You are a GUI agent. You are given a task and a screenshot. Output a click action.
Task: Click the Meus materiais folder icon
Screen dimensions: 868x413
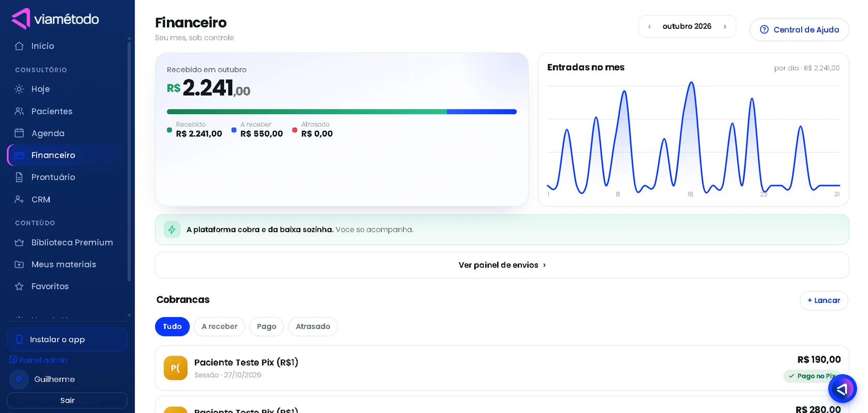pyautogui.click(x=19, y=264)
